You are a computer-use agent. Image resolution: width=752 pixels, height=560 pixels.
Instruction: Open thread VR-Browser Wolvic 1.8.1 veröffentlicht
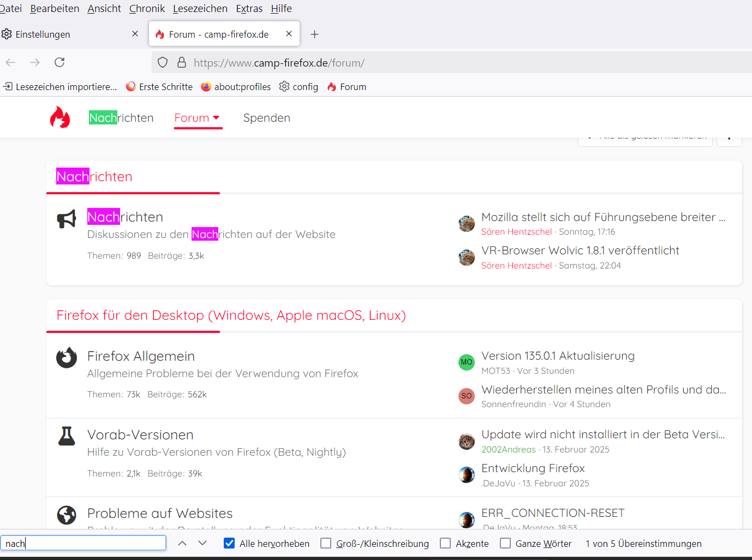point(580,251)
